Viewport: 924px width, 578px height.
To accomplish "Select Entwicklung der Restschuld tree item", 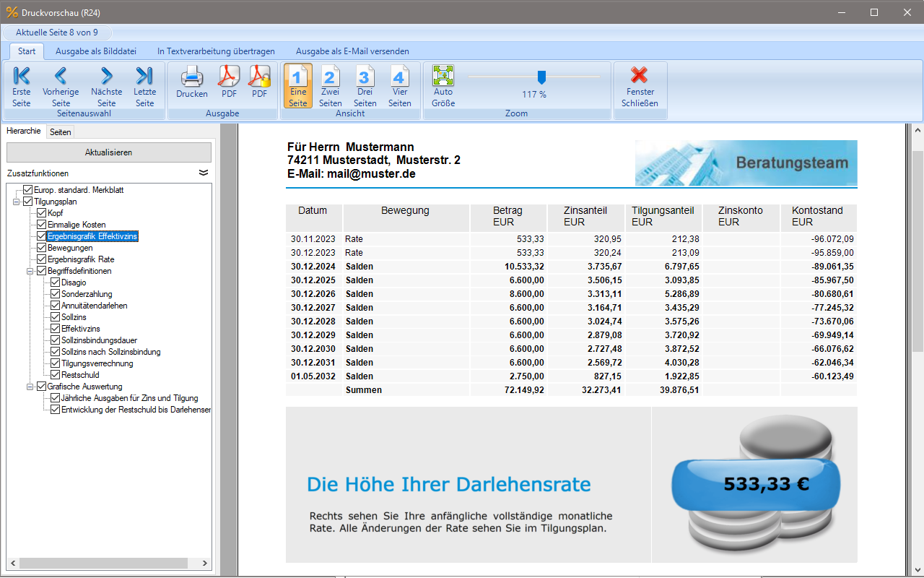I will pyautogui.click(x=136, y=410).
